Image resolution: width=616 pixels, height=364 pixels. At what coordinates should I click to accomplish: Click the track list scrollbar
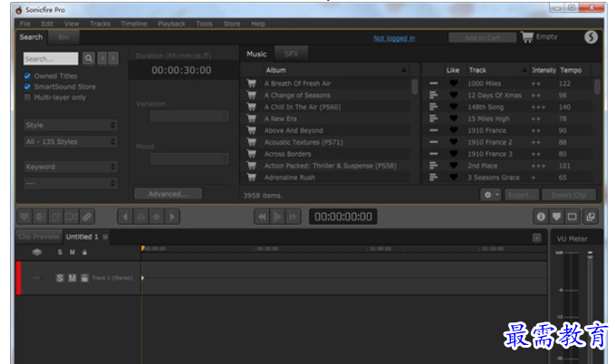[x=597, y=87]
